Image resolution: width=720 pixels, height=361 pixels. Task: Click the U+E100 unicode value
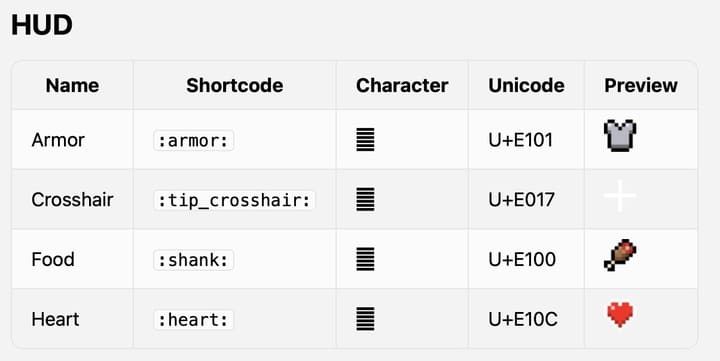pos(522,259)
